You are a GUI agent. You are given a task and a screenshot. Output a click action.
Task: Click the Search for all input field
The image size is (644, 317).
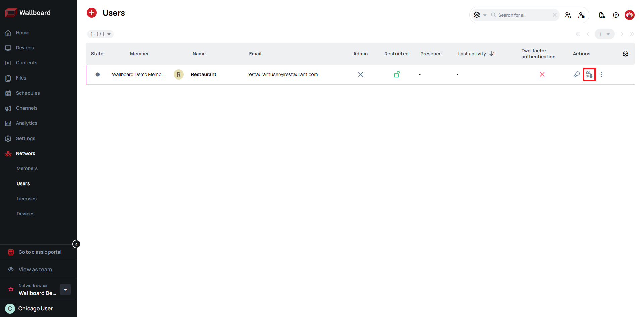(523, 15)
